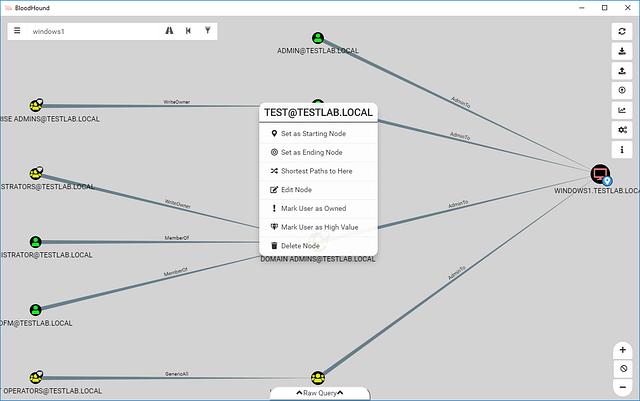
Task: Select Delete Node in context menu
Action: 318,246
